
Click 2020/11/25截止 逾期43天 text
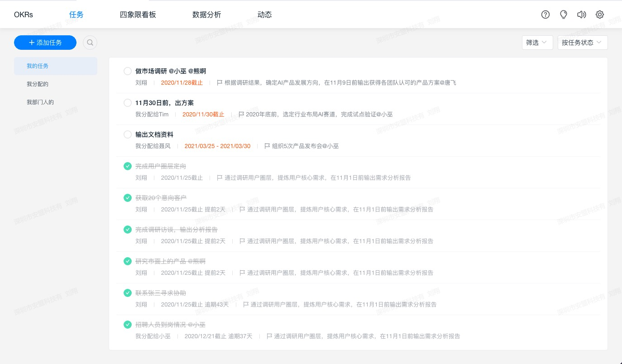click(195, 305)
